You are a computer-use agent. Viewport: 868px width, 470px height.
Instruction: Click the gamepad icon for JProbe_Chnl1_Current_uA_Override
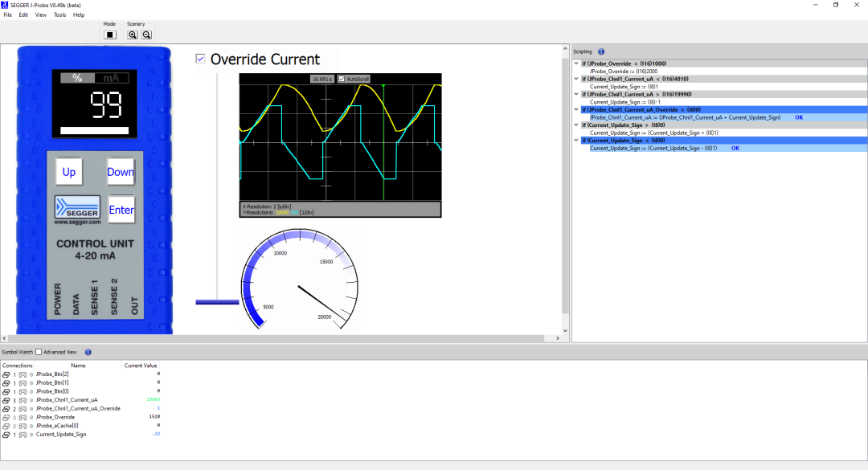23,409
